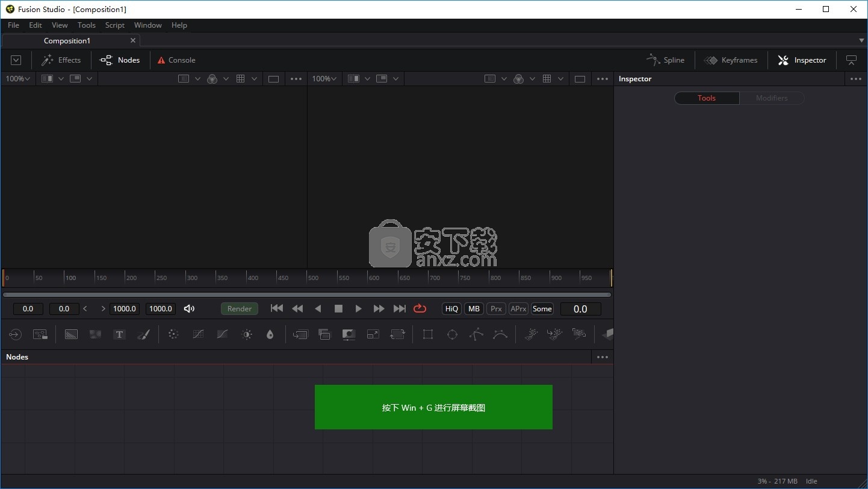The width and height of the screenshot is (868, 489).
Task: Add a Paint brush node
Action: (143, 334)
